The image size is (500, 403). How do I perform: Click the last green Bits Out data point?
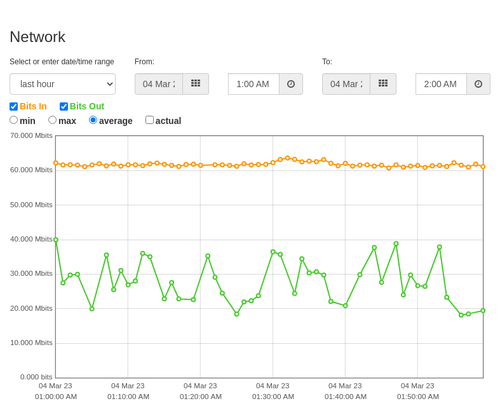coord(483,311)
